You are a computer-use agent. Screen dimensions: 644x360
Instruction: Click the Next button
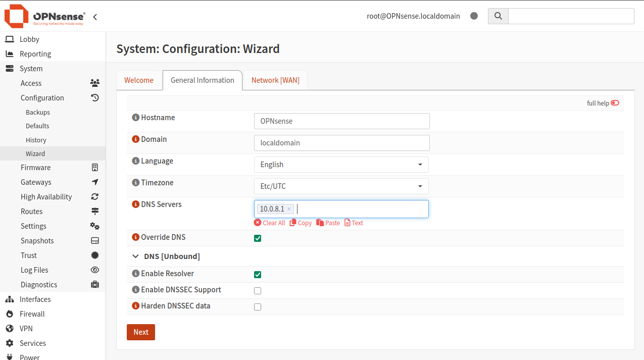pyautogui.click(x=140, y=332)
